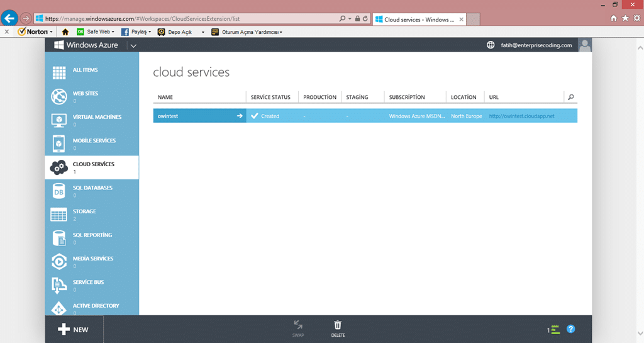Click the Windows Azure logo
The image size is (644, 343).
pyautogui.click(x=86, y=45)
